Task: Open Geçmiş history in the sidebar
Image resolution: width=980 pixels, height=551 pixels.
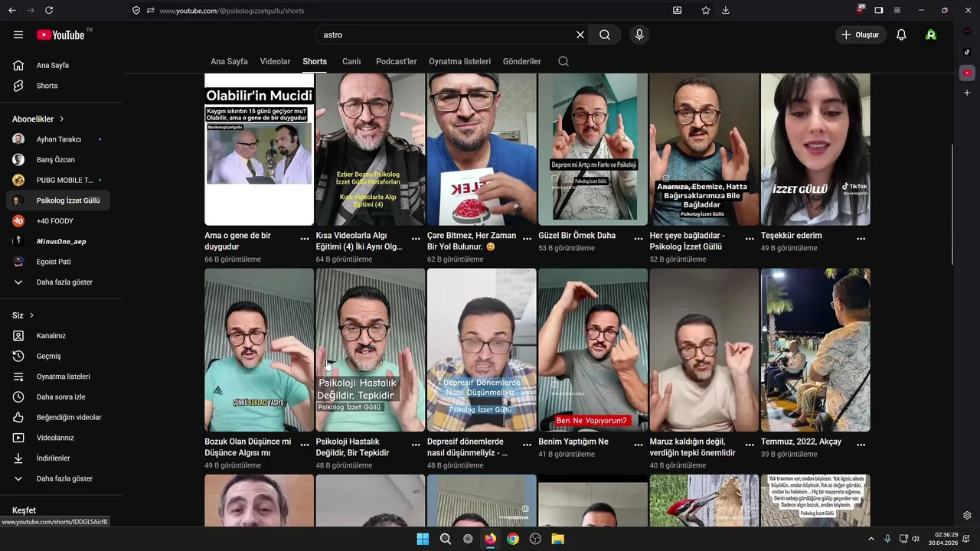Action: [x=58, y=356]
